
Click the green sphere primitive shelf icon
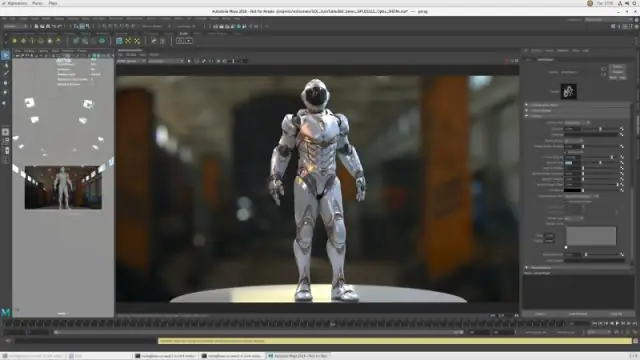pos(15,41)
